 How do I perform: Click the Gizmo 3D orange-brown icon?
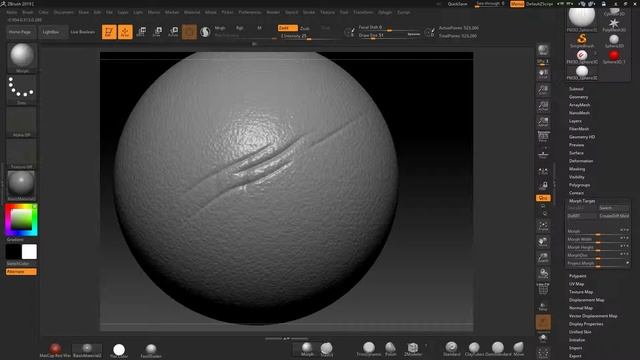tap(189, 32)
